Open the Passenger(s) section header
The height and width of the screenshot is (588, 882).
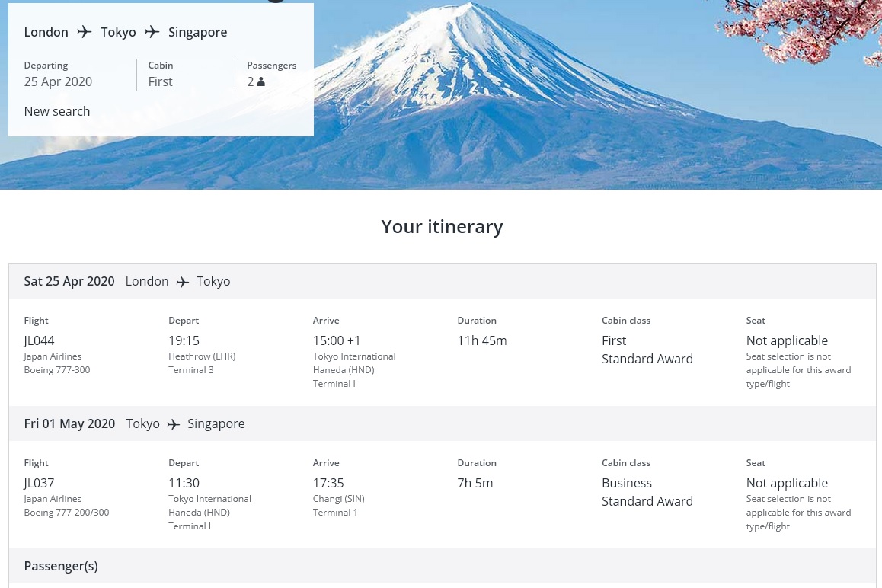coord(61,566)
